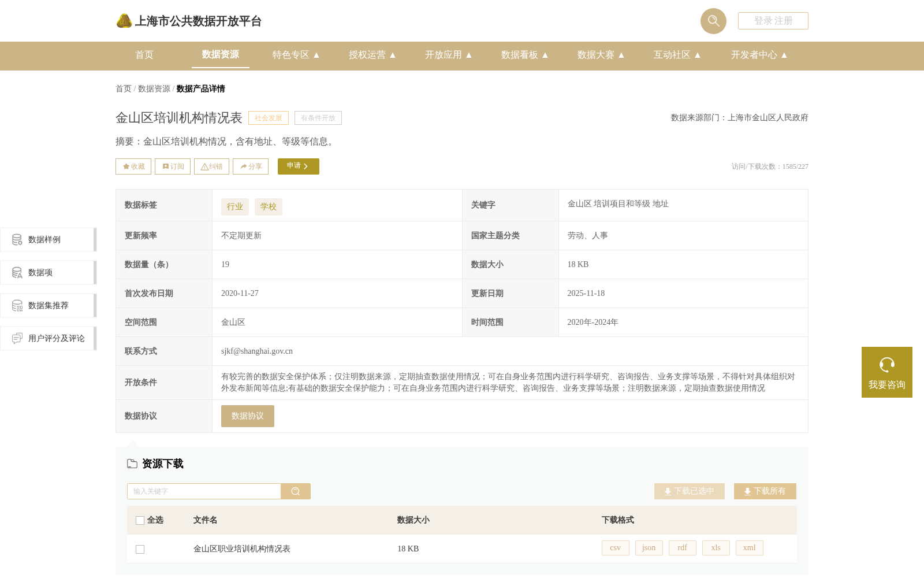Open 数据项 in side panel
This screenshot has width=924, height=578.
coord(48,272)
